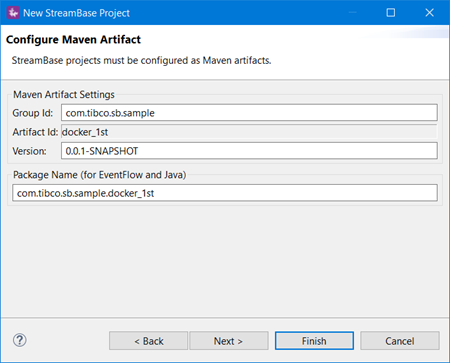Click the Configure Maven Artifact heading
This screenshot has height=363, width=450.
pos(73,40)
